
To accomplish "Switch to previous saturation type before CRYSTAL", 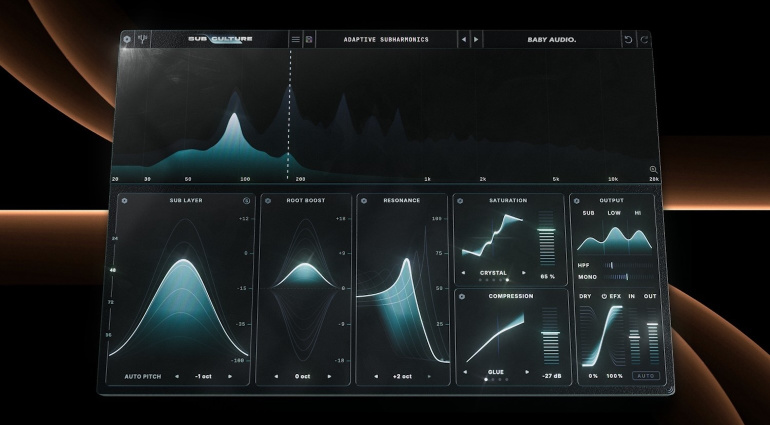I will click(463, 273).
